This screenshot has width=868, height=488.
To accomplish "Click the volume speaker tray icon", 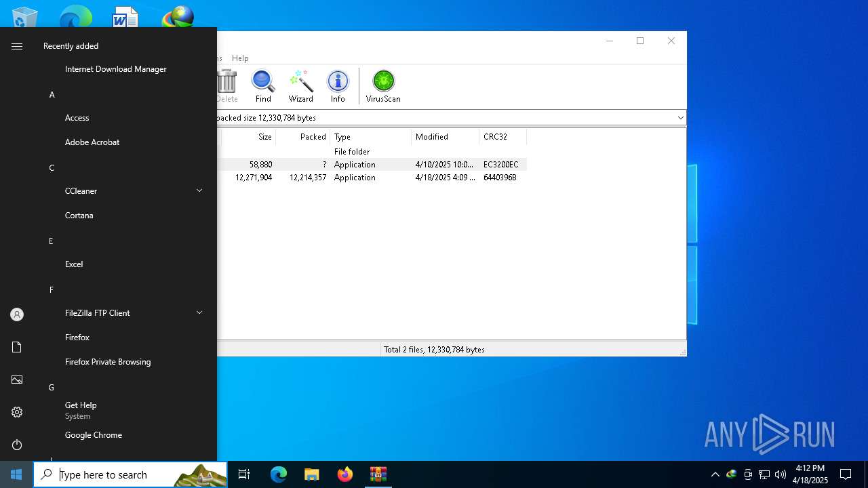I will 781,474.
